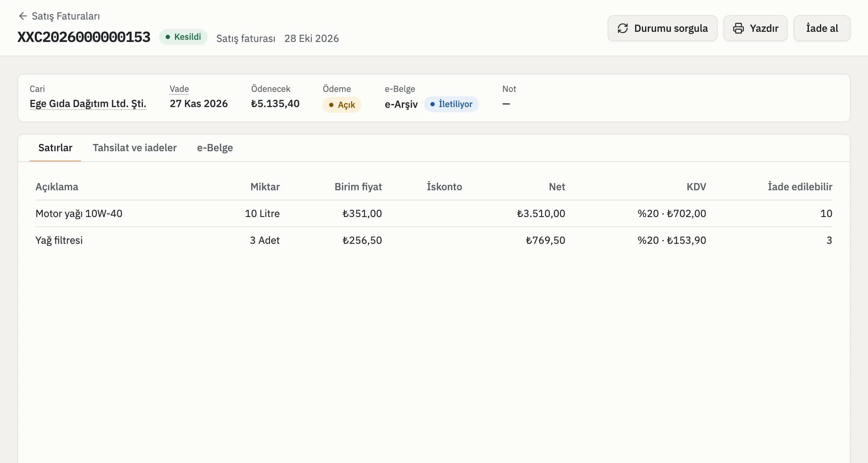Click the KDV column header
This screenshot has height=463, width=868.
point(696,187)
